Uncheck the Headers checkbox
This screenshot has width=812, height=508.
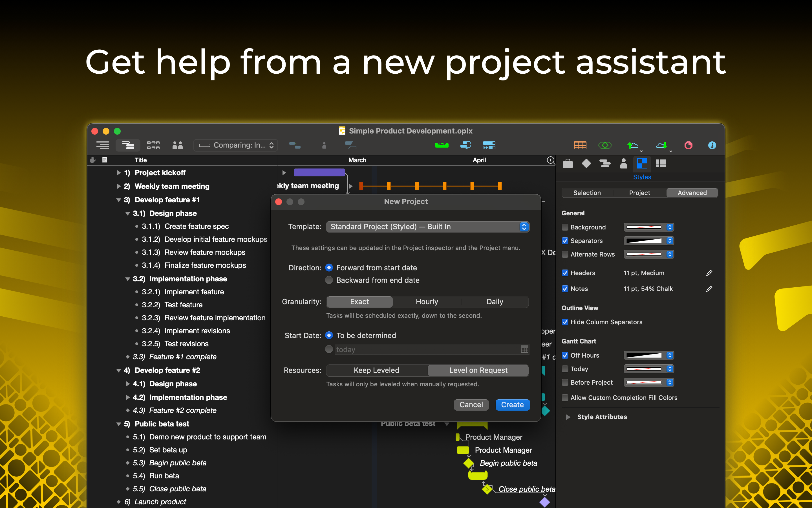coord(565,273)
